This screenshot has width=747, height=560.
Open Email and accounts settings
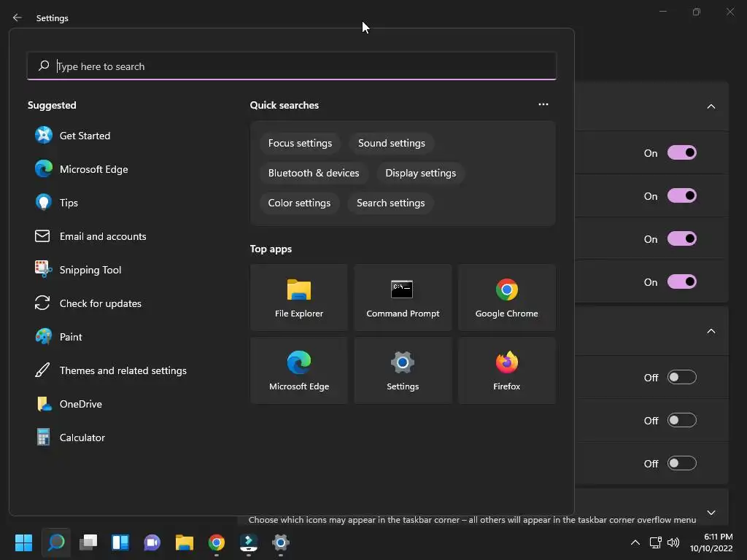point(90,236)
